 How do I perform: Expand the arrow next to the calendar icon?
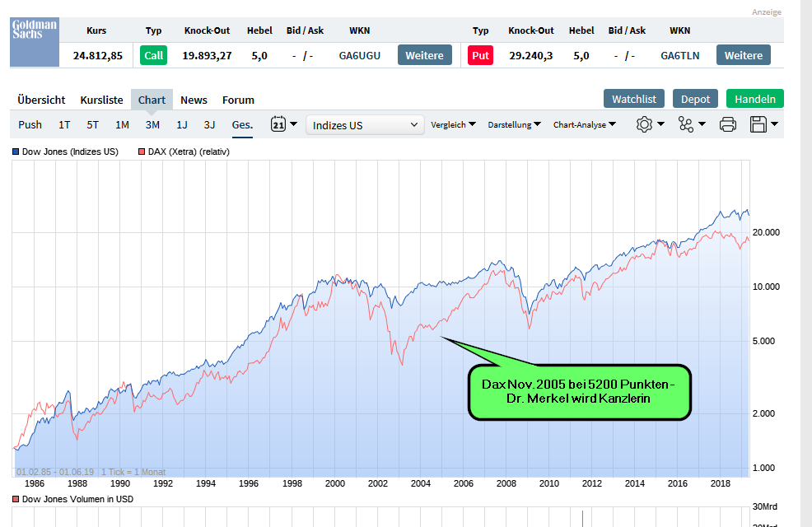pyautogui.click(x=294, y=124)
